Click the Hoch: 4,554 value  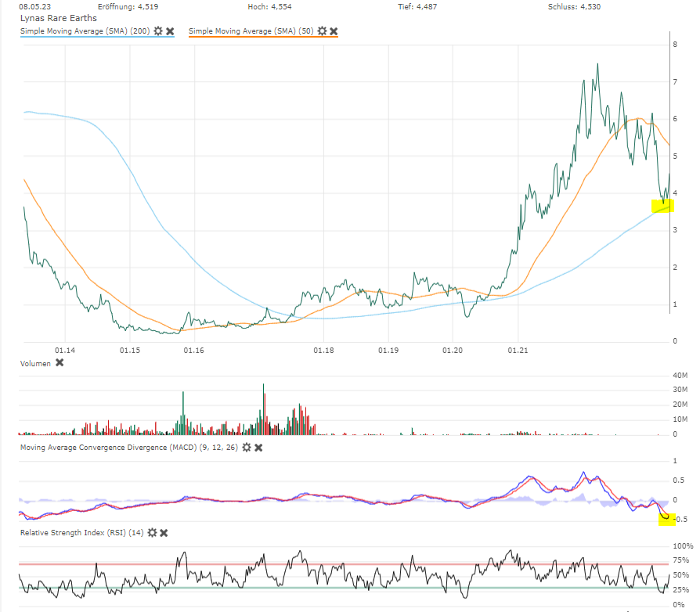click(269, 7)
